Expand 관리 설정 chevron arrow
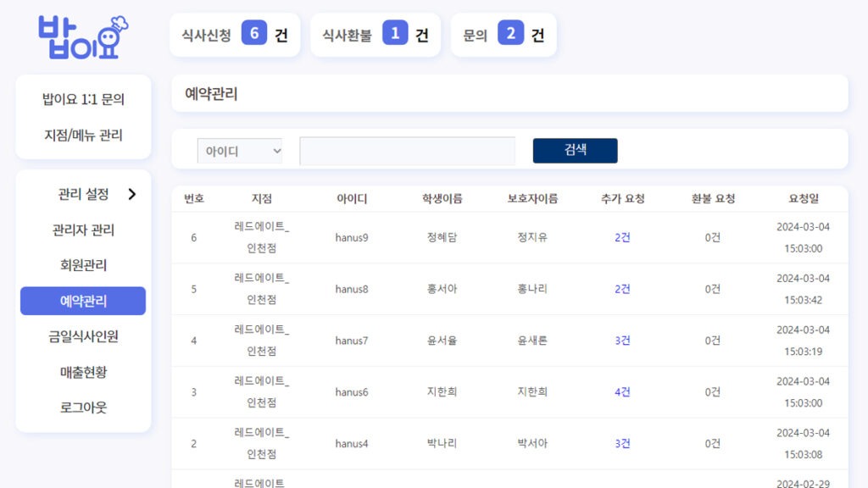Screen dimensions: 868x488 [131, 194]
